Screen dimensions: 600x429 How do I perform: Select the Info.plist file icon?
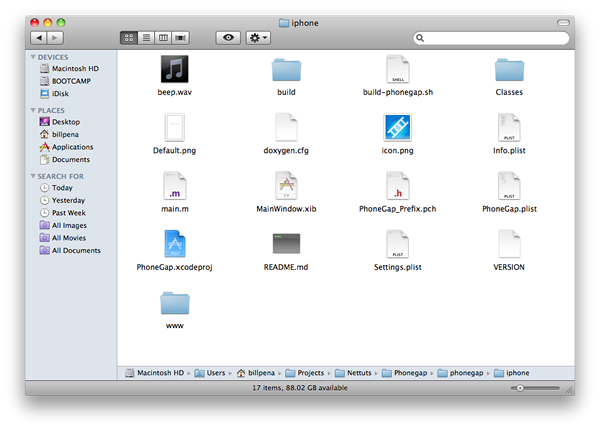(509, 127)
